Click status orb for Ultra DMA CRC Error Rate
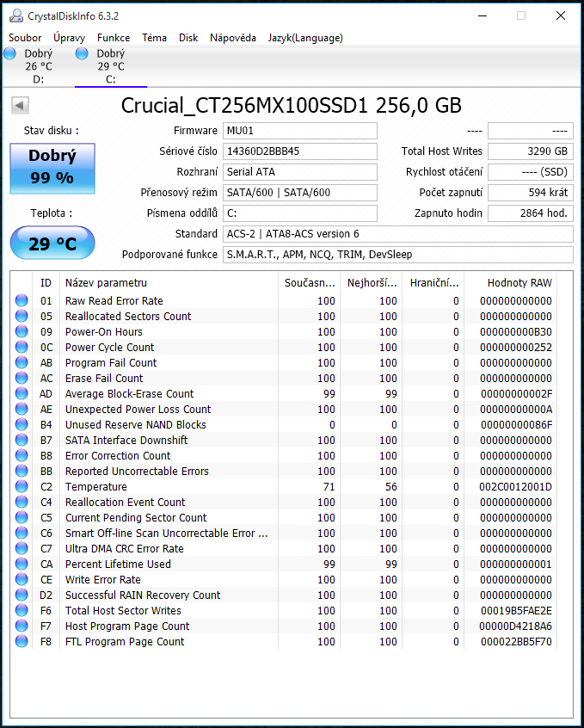Viewport: 584px width, 728px height. tap(22, 548)
